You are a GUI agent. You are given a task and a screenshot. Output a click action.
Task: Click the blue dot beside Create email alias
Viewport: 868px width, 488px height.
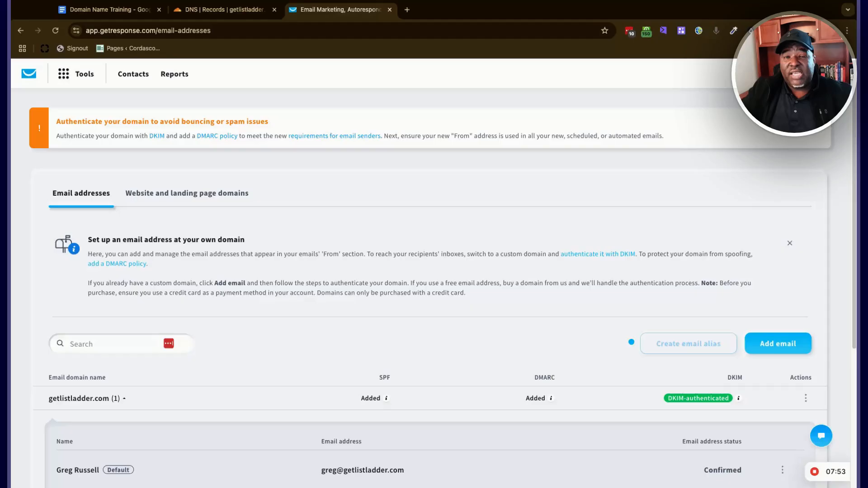click(631, 342)
